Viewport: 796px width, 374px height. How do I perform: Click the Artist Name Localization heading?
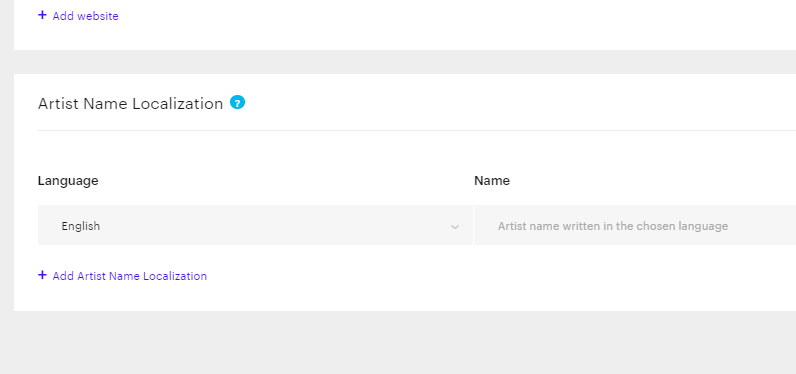[x=130, y=104]
